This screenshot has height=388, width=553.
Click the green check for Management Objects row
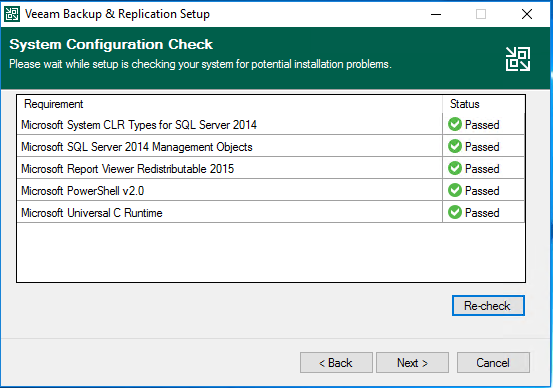(x=455, y=146)
